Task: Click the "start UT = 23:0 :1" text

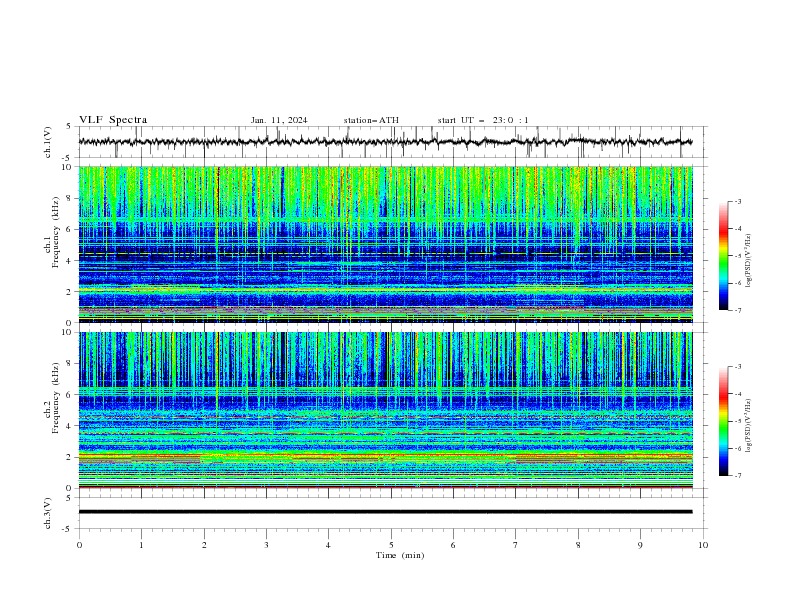Action: point(483,120)
